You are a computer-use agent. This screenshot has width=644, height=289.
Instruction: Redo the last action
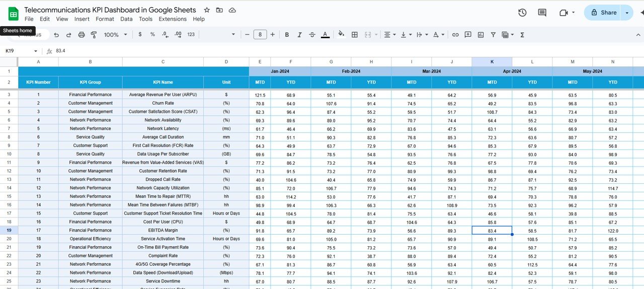click(x=69, y=35)
